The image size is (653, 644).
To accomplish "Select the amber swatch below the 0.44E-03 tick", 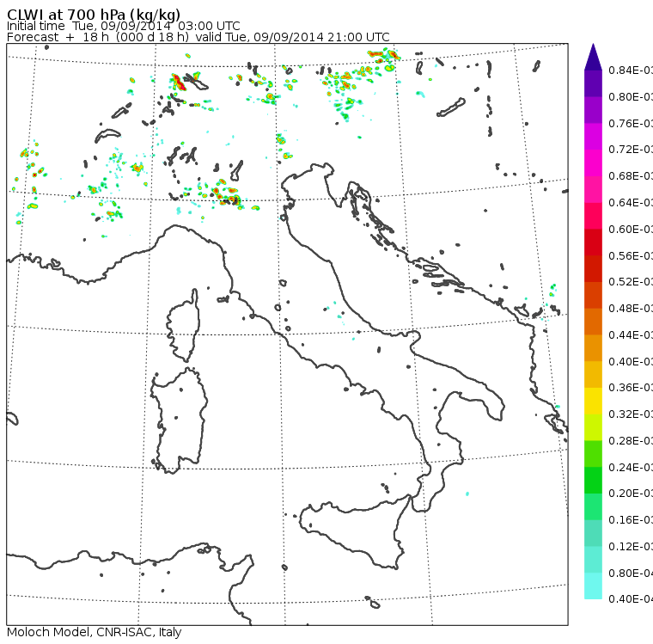I will pos(593,348).
